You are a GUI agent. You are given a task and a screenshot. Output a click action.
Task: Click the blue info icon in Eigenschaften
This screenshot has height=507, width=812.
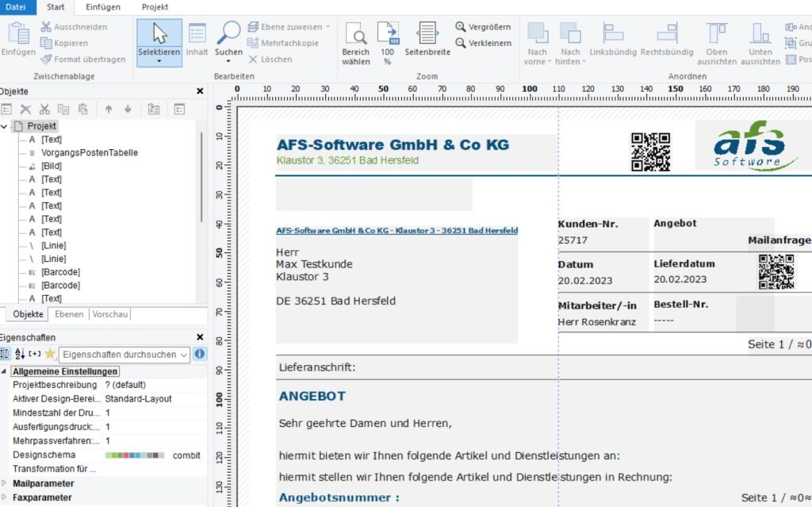(x=199, y=354)
